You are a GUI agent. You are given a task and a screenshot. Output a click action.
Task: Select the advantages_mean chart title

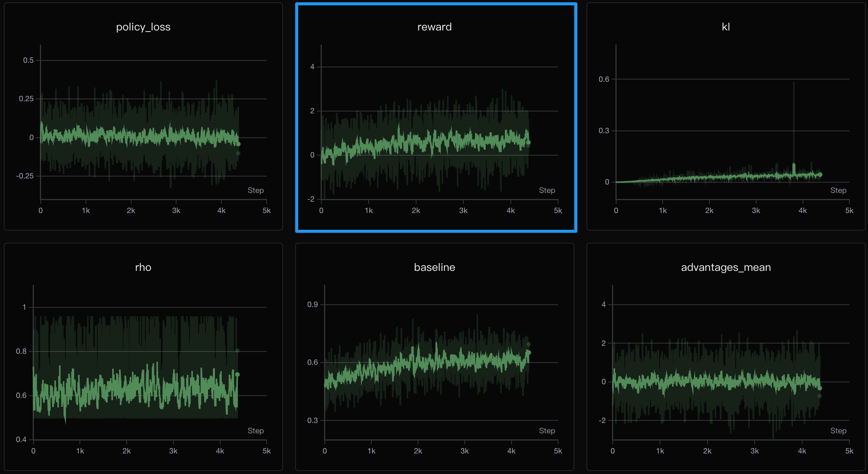pyautogui.click(x=726, y=267)
